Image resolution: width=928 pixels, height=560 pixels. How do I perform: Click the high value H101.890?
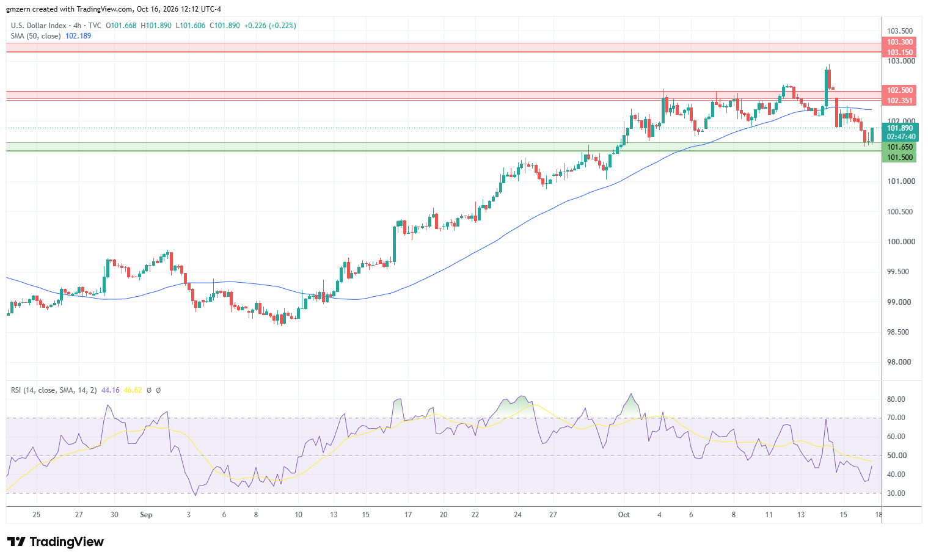[156, 26]
